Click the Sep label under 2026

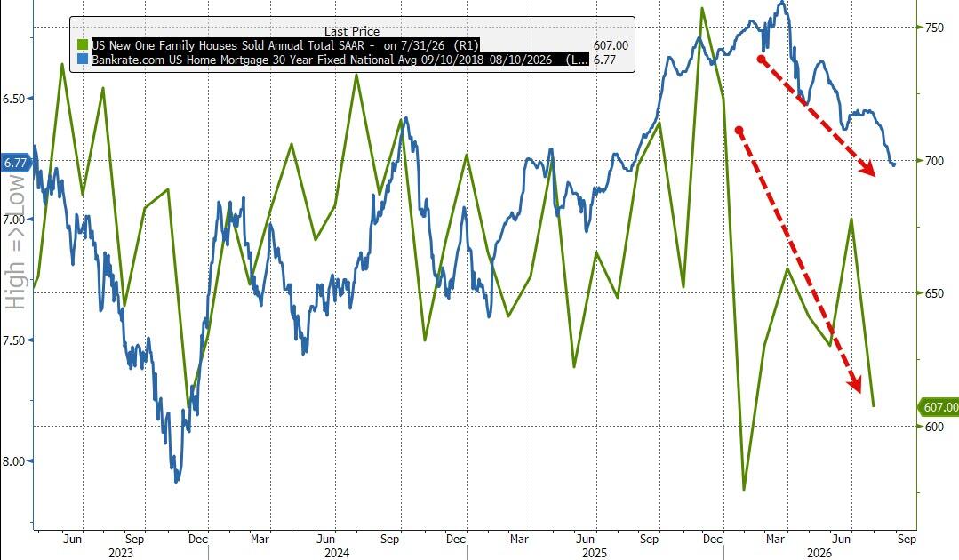coord(907,540)
